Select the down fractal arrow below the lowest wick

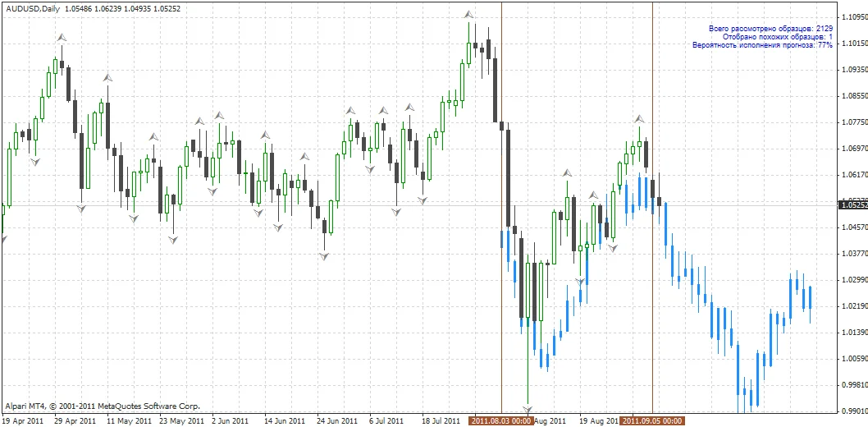[x=528, y=411]
